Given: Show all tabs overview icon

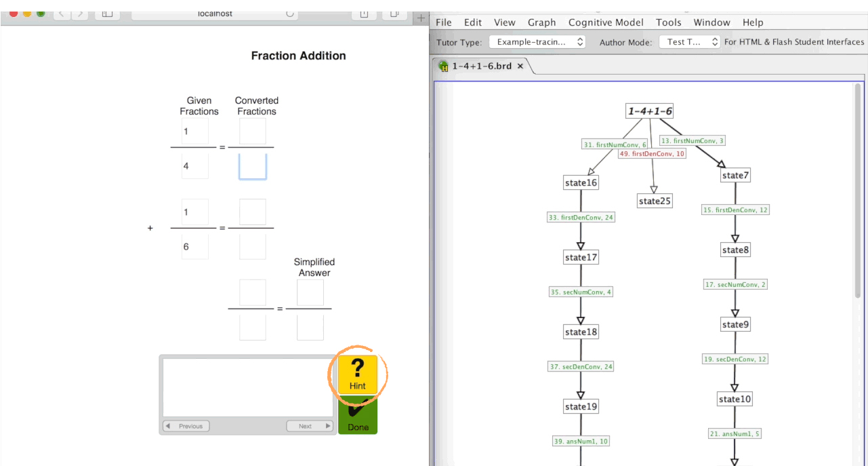Looking at the screenshot, I should point(394,14).
